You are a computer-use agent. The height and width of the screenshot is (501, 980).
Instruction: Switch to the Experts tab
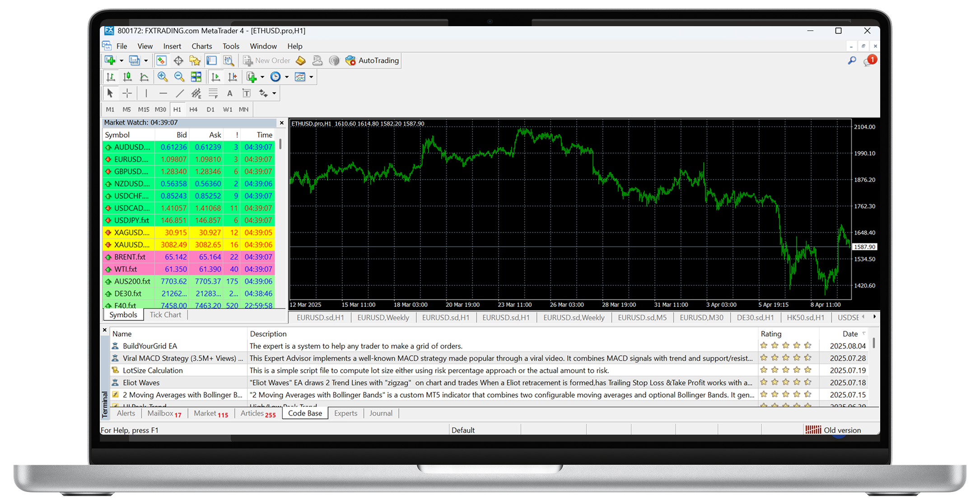pos(345,413)
